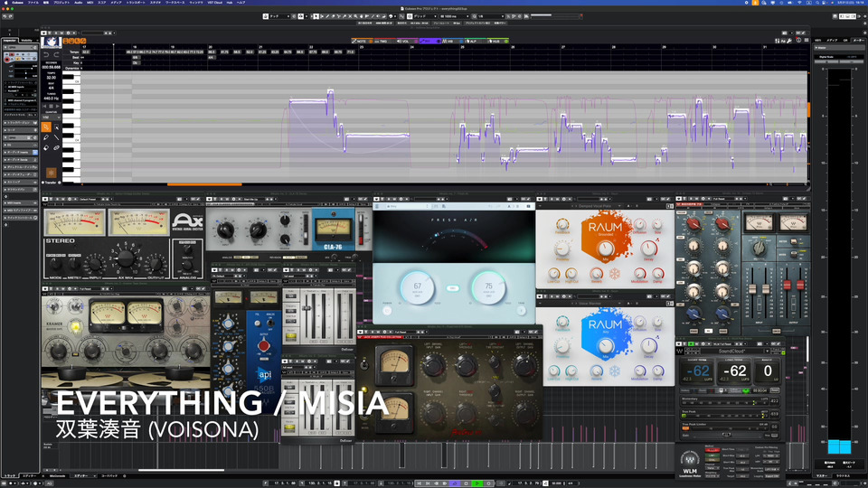
Task: Toggle the purple Cycle button in transport
Action: [x=455, y=483]
